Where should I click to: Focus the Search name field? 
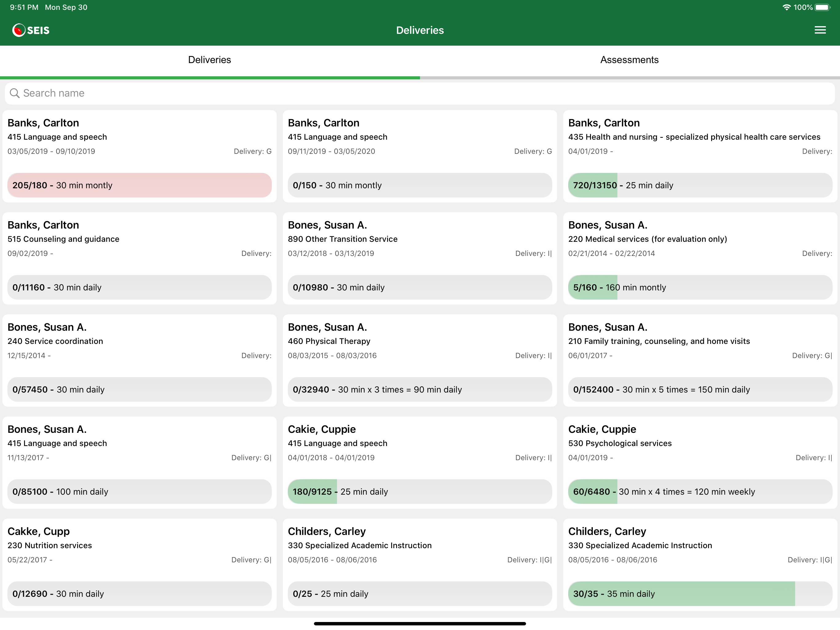(x=420, y=93)
